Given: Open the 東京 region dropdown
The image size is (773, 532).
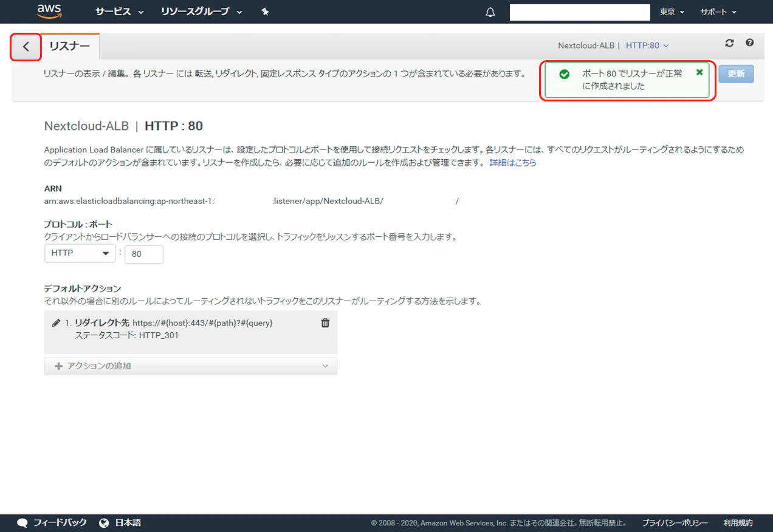Looking at the screenshot, I should 672,12.
